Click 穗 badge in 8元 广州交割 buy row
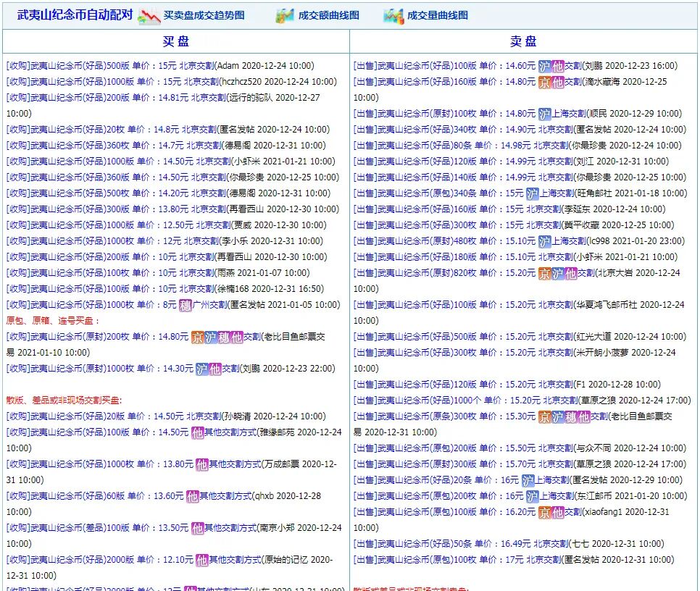This screenshot has height=591, width=700. point(185,305)
